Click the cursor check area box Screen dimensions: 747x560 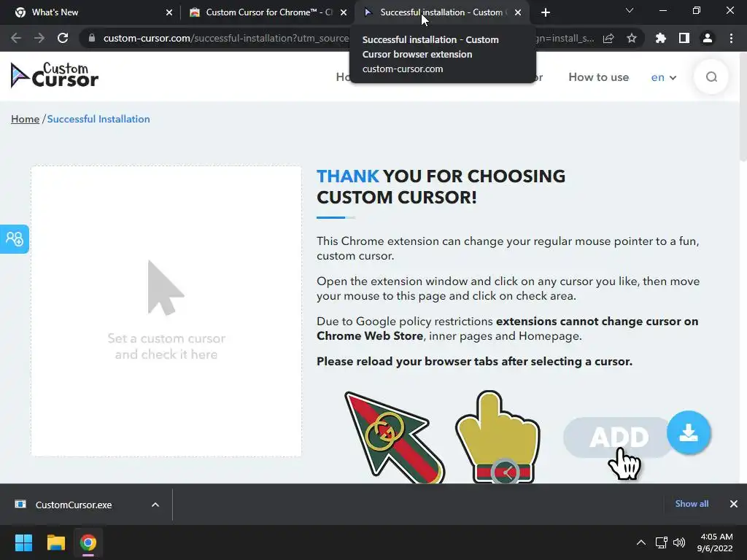166,311
